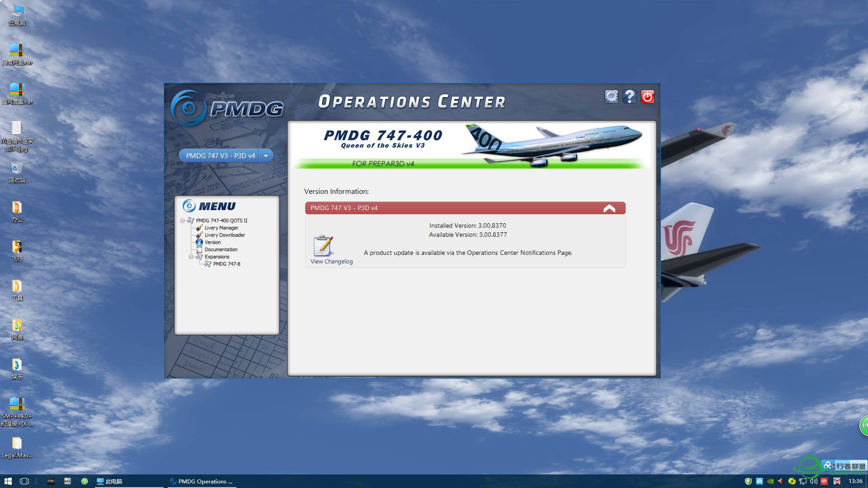Viewport: 868px width, 488px height.
Task: Select the 飞行 desktop folder
Action: pyautogui.click(x=17, y=251)
